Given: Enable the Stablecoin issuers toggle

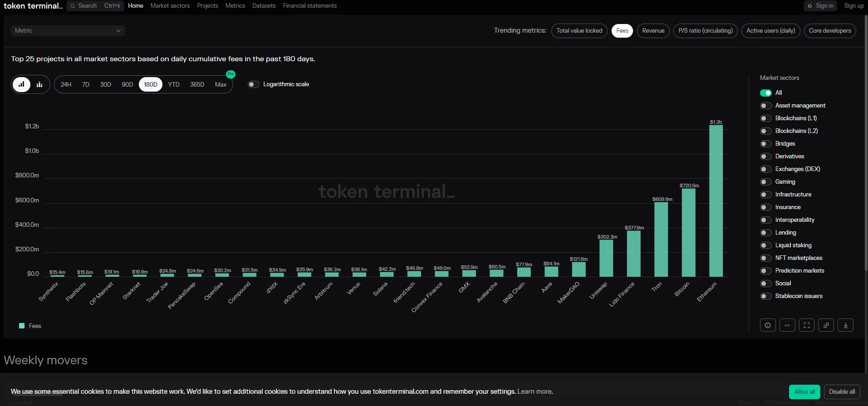Looking at the screenshot, I should 766,296.
